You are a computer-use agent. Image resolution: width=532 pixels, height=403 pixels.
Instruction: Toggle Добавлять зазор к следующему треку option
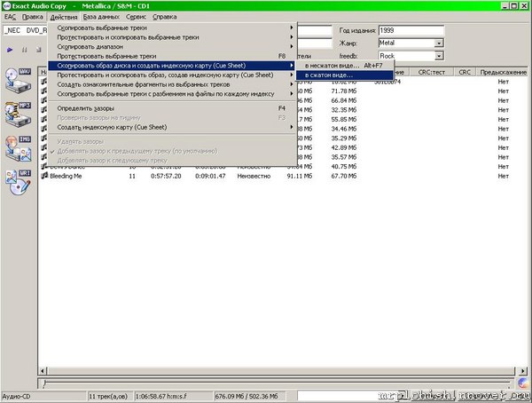coord(172,161)
